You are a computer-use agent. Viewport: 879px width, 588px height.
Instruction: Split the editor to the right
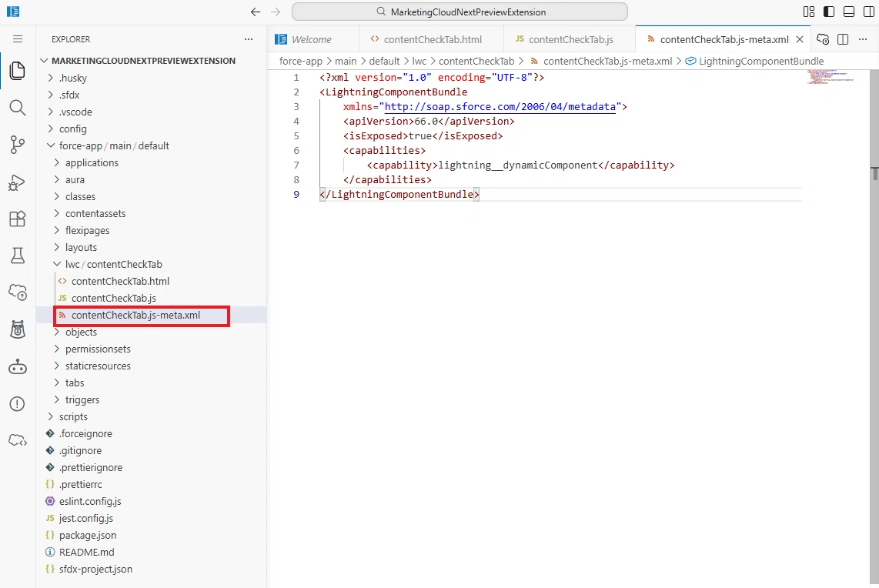[843, 39]
